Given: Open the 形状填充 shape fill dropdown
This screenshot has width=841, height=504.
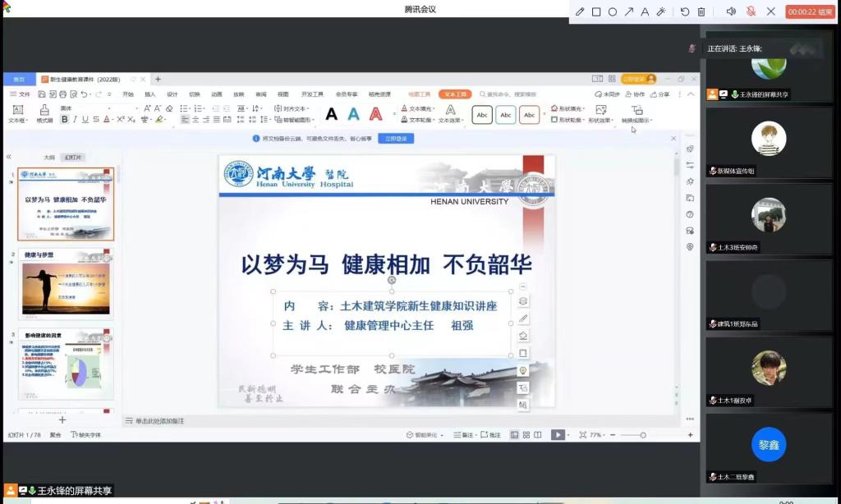Looking at the screenshot, I should 568,108.
